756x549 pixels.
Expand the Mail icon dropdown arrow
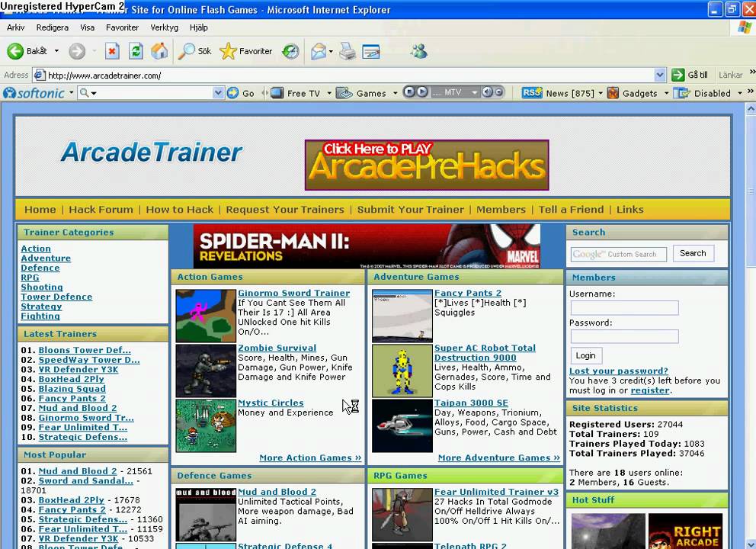(331, 50)
